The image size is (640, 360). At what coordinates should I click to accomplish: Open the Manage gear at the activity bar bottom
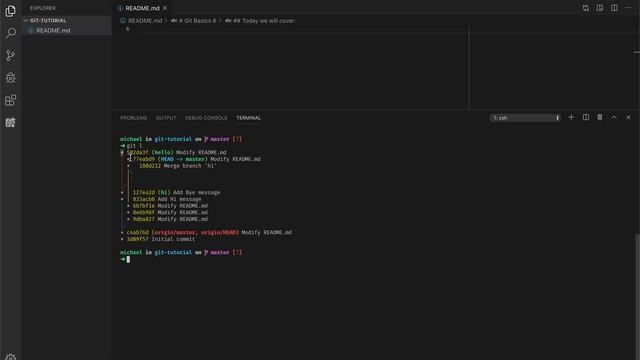pyautogui.click(x=11, y=357)
